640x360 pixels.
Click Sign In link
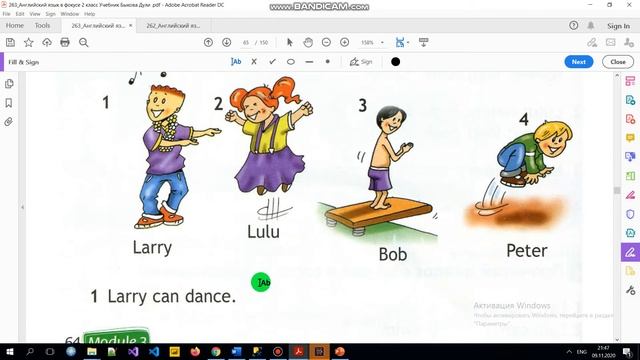618,26
